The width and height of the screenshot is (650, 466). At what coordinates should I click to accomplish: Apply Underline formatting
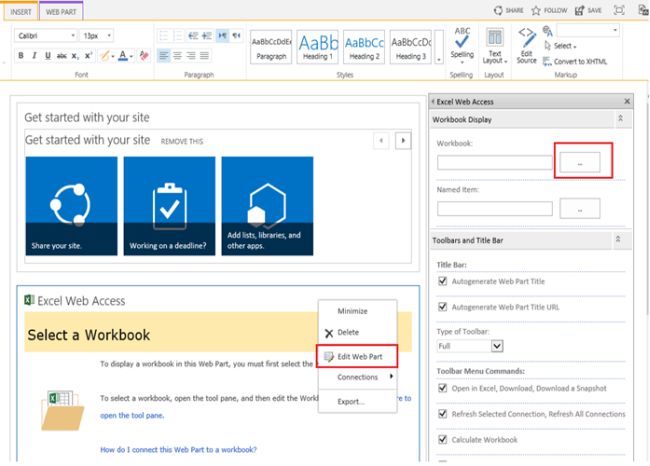coord(48,56)
